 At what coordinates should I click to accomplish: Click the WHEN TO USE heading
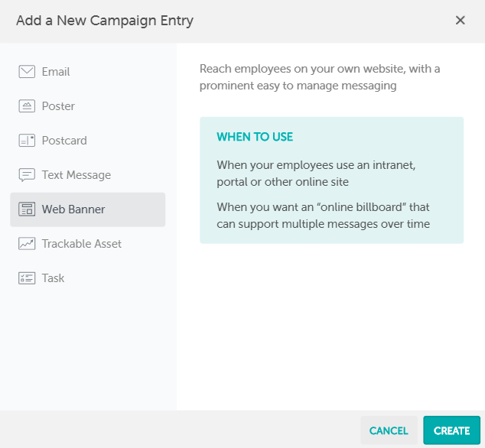(x=255, y=138)
